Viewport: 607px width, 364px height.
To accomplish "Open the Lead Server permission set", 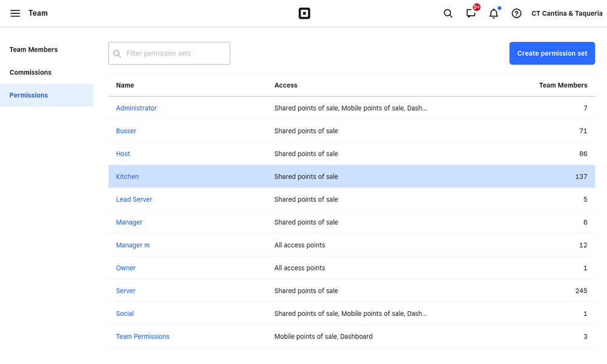I will click(134, 199).
